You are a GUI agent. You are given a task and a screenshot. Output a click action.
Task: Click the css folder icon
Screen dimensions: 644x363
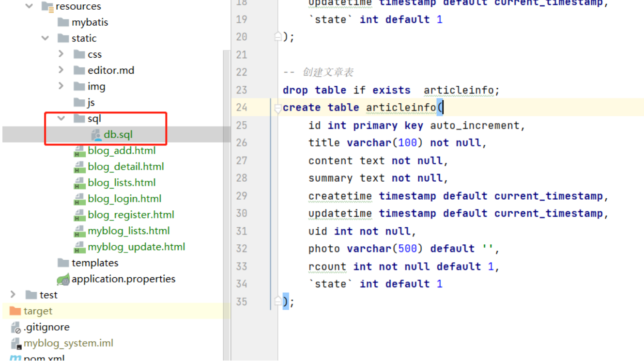point(79,54)
